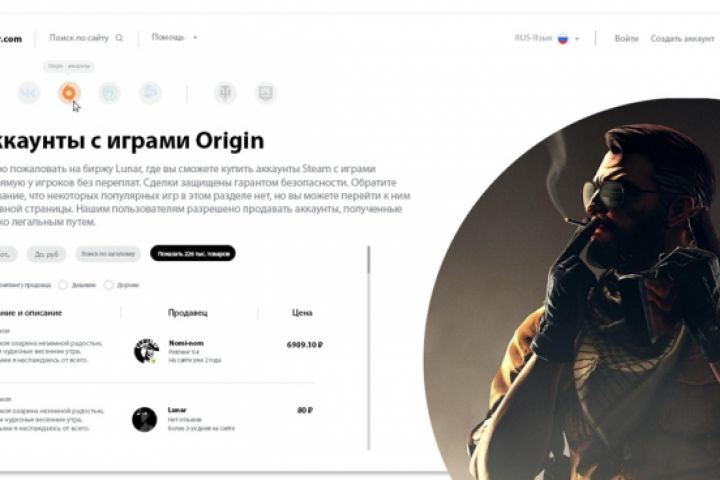Choose the fourth light-blue category icon

(x=150, y=93)
